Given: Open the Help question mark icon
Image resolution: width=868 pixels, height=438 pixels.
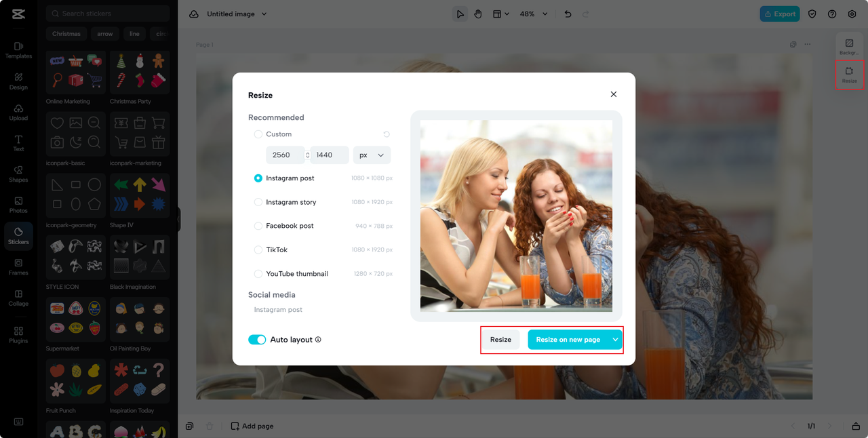Looking at the screenshot, I should click(832, 14).
